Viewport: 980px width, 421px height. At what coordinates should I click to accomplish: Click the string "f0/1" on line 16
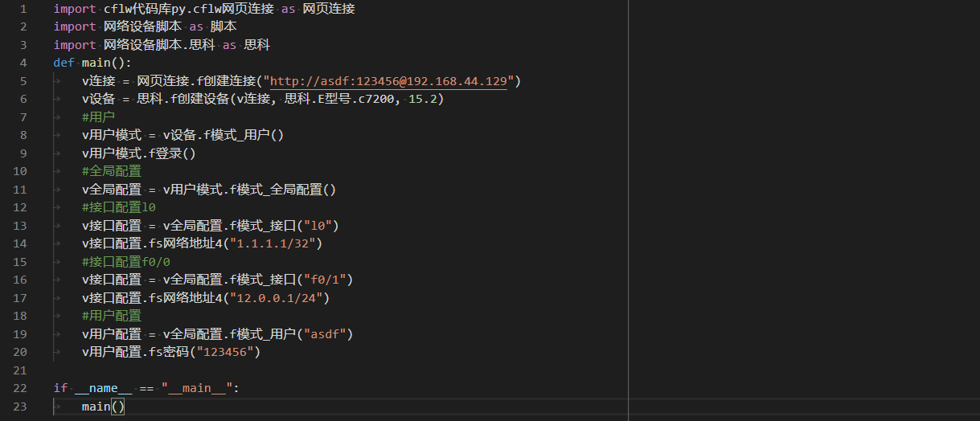325,280
